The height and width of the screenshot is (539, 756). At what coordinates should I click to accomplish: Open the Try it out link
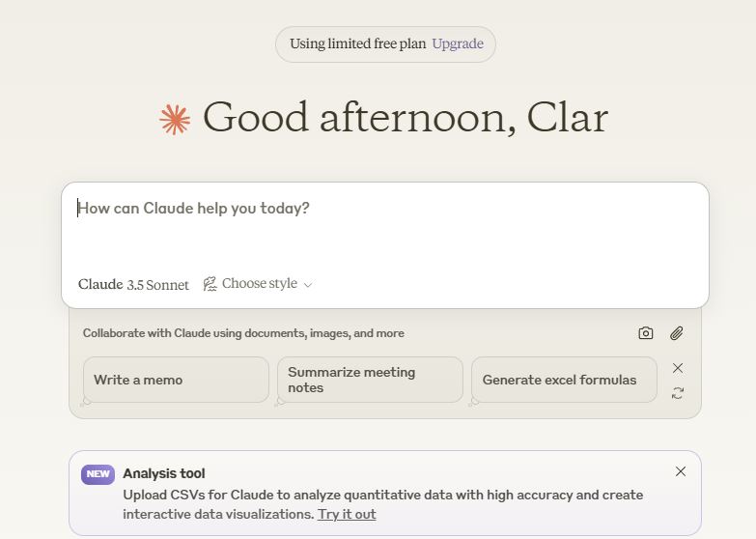[347, 514]
